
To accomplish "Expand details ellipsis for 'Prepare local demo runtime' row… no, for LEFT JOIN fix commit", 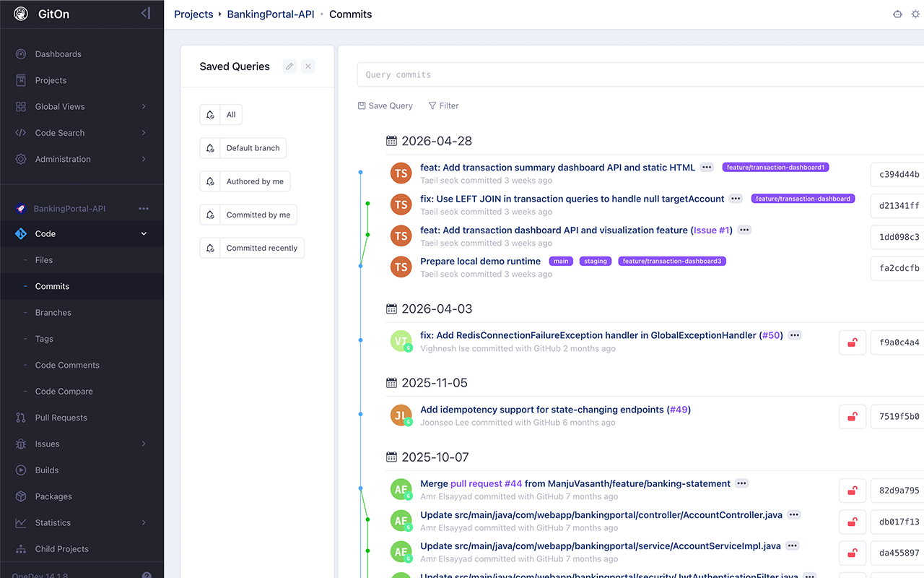I will [x=736, y=199].
